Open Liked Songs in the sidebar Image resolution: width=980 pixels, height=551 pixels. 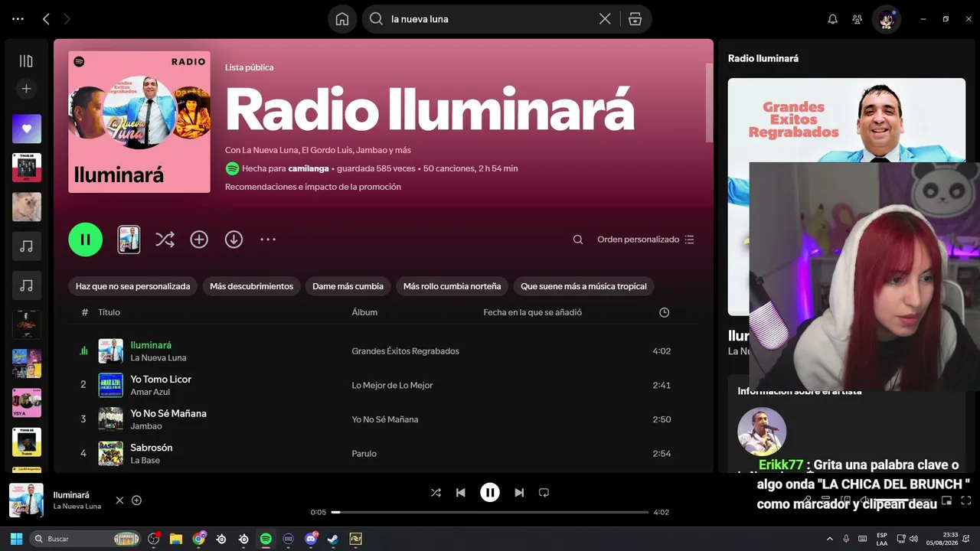tap(27, 129)
